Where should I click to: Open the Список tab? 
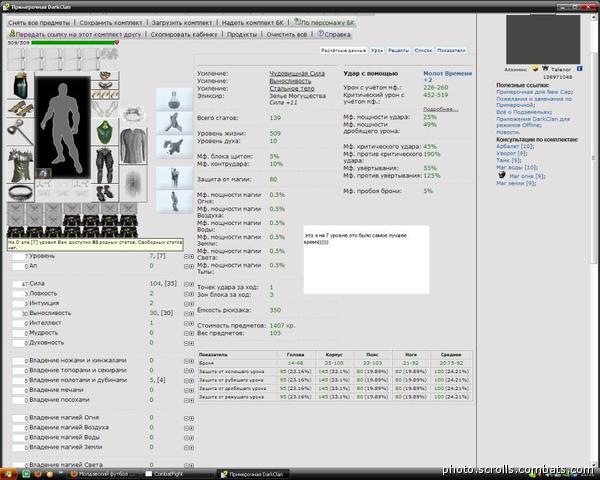423,50
